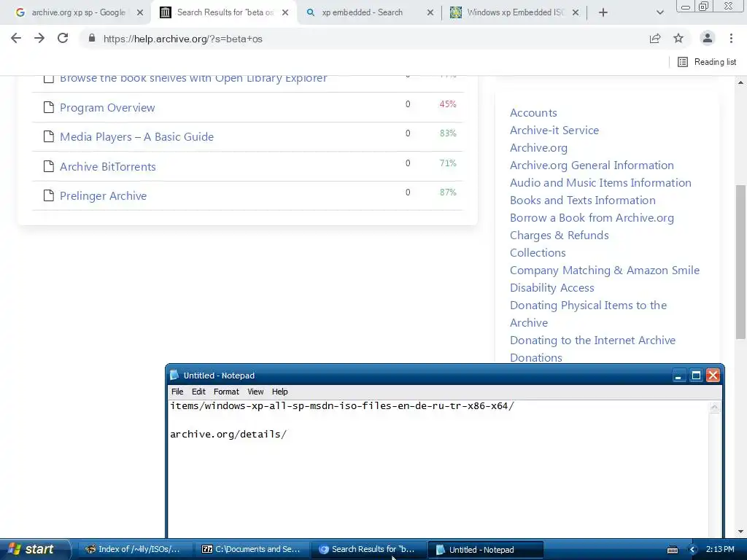Image resolution: width=747 pixels, height=560 pixels.
Task: Open the Accounts category link
Action: [x=533, y=113]
